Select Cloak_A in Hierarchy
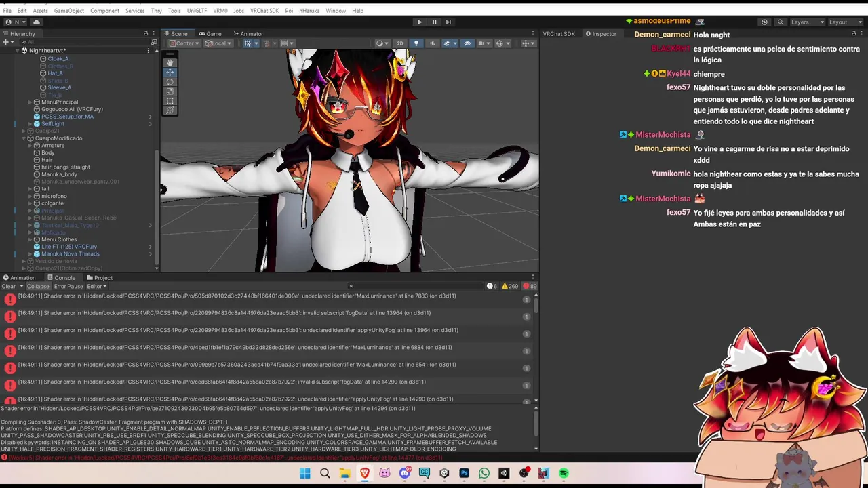Viewport: 868px width, 488px height. (58, 58)
